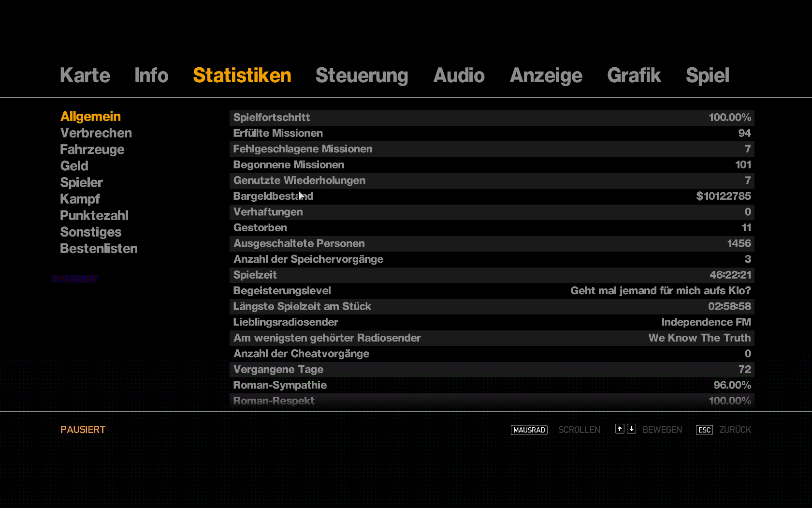Click the SCROLLEN label

pos(580,430)
